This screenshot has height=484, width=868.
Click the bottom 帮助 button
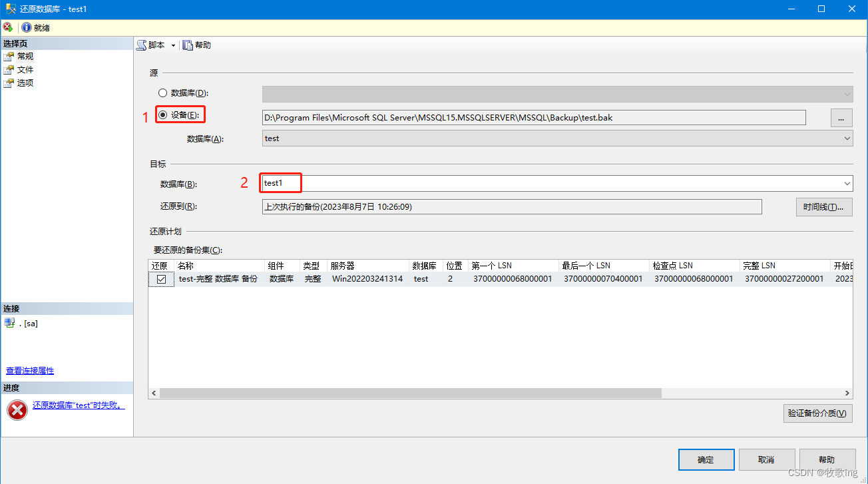coord(827,460)
